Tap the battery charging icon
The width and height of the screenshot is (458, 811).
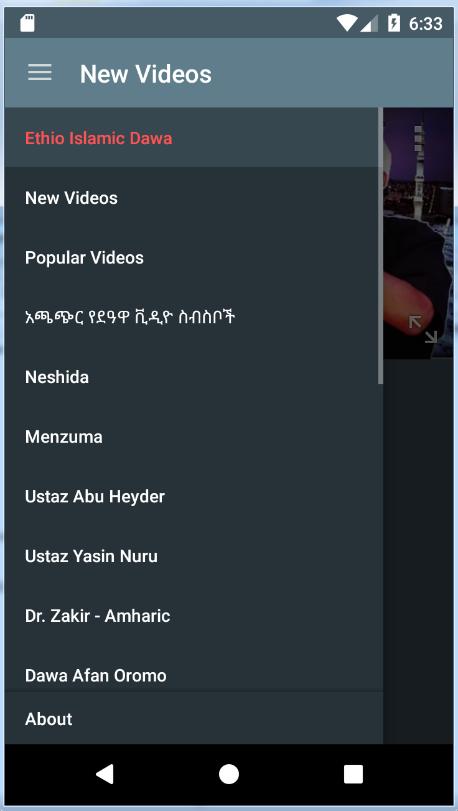click(394, 23)
